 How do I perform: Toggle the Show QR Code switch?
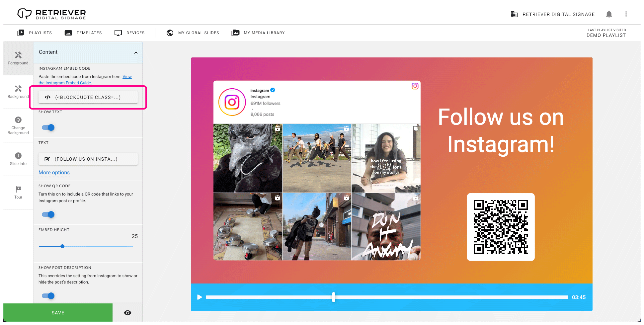(x=48, y=214)
